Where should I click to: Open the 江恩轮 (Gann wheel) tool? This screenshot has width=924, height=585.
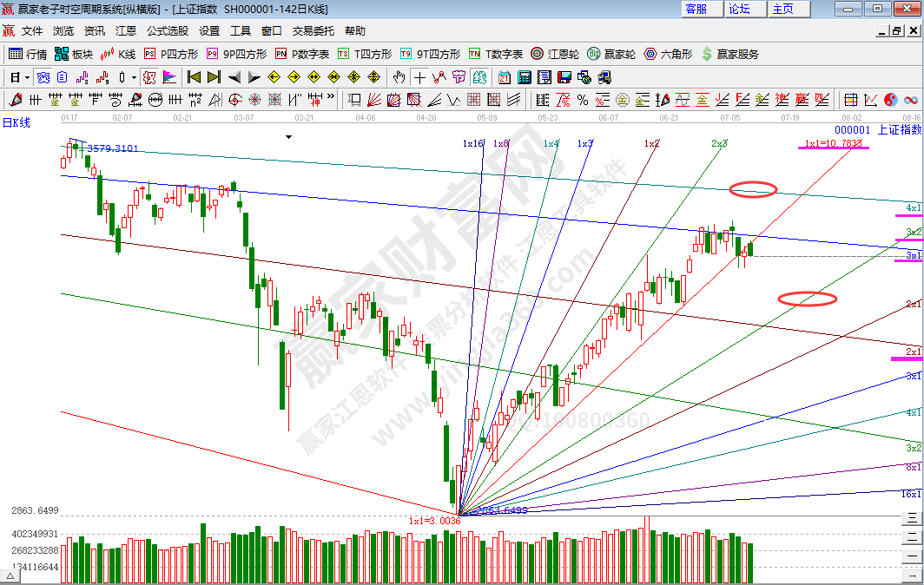click(x=556, y=54)
